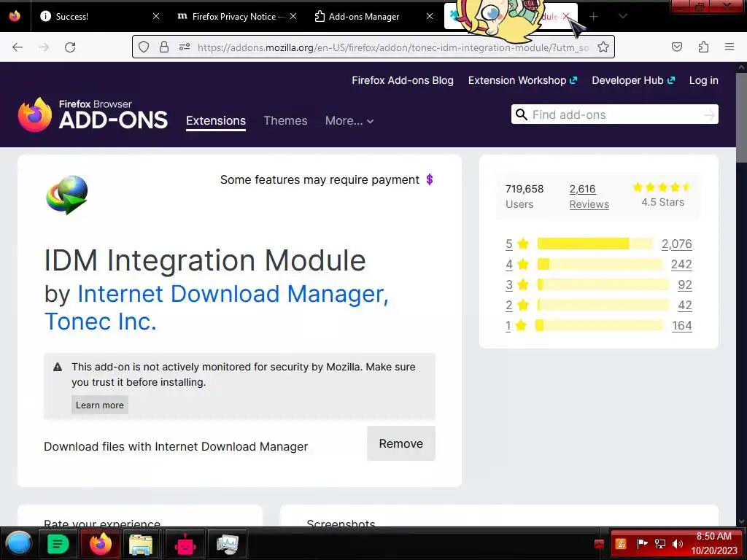Viewport: 747px width, 560px height.
Task: Click the volume speaker tray icon
Action: (x=677, y=544)
